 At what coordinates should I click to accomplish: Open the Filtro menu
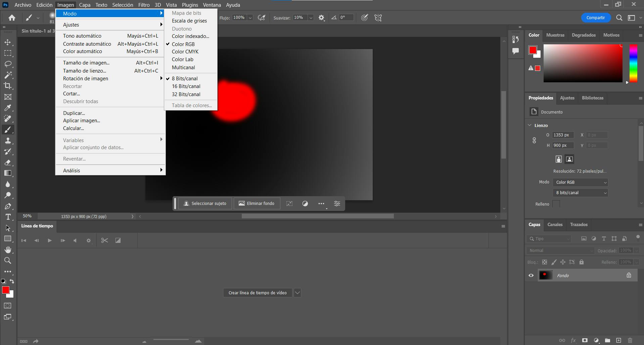[144, 5]
